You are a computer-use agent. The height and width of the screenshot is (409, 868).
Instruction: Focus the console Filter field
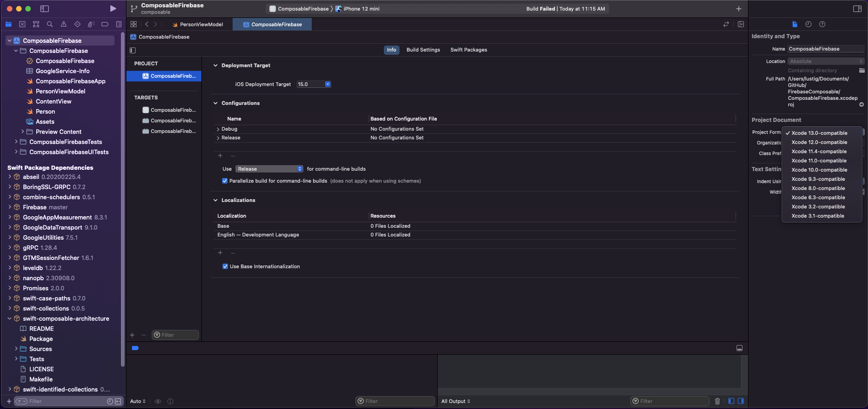coord(669,401)
